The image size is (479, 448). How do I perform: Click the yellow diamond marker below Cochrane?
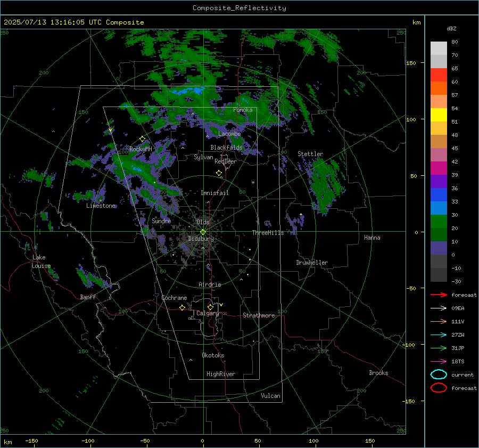point(183,308)
